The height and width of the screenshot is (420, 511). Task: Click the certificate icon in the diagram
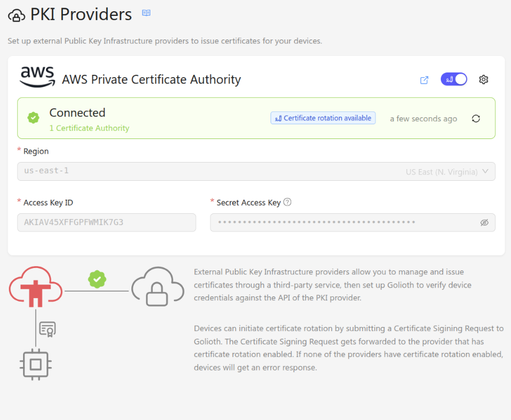[x=47, y=329]
